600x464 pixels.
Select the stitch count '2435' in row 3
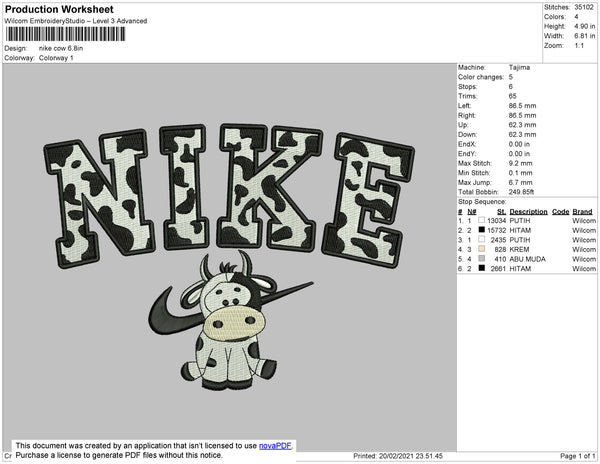(x=499, y=240)
